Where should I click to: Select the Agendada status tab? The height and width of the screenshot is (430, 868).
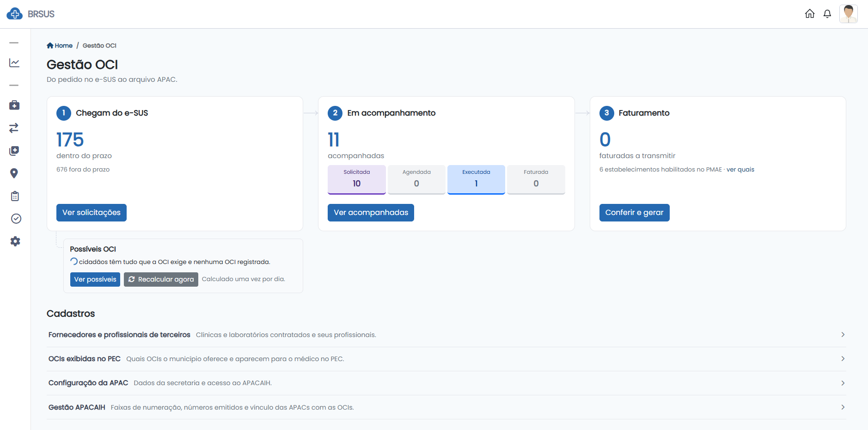click(416, 179)
